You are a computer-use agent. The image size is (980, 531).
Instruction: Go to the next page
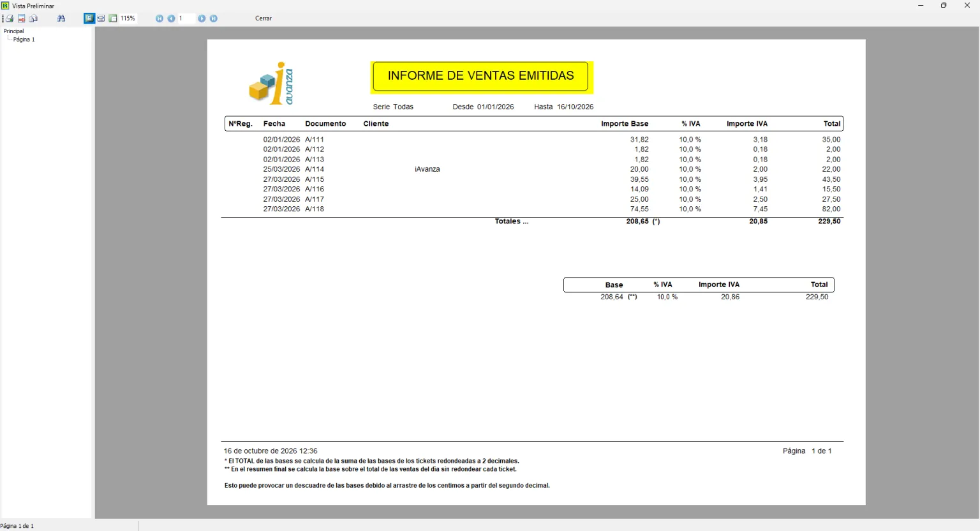202,19
